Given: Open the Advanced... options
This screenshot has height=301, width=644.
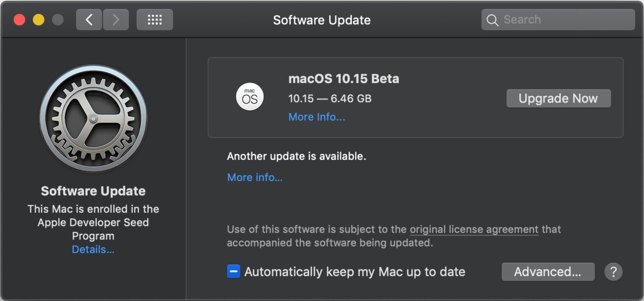Looking at the screenshot, I should pos(548,272).
